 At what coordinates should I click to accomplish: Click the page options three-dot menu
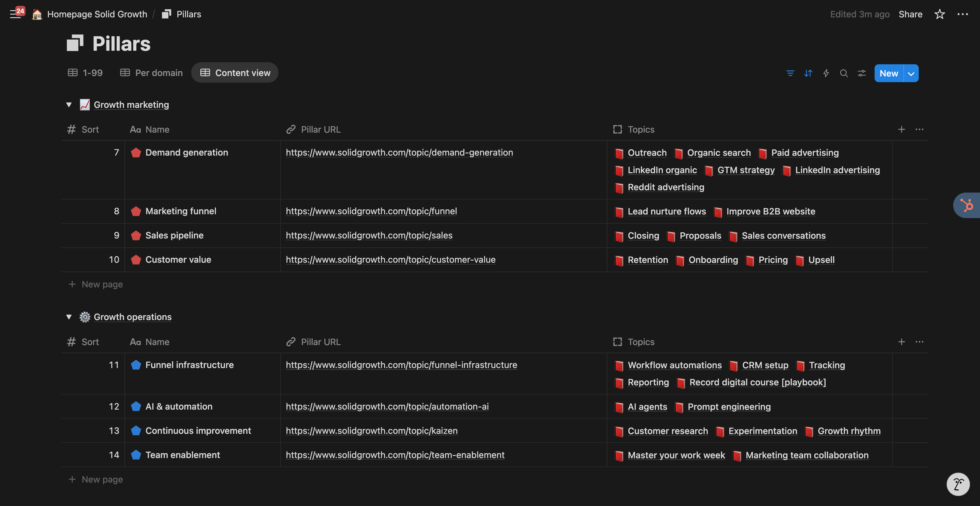coord(962,15)
